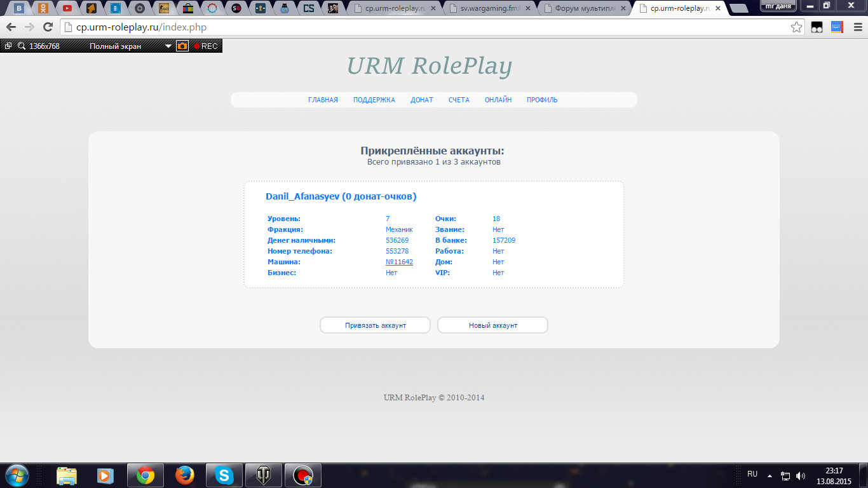868x488 pixels.
Task: Open the Danil_Afanasyev account heading
Action: [x=341, y=196]
